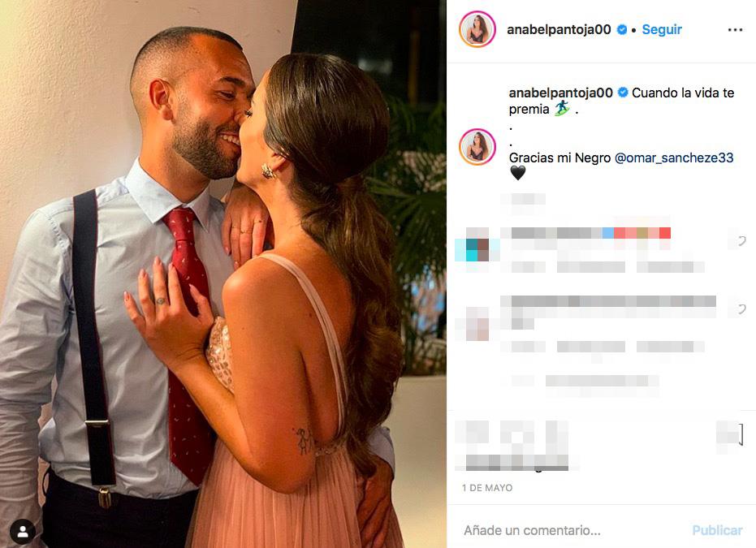Click the couple photo in the post

tap(222, 274)
